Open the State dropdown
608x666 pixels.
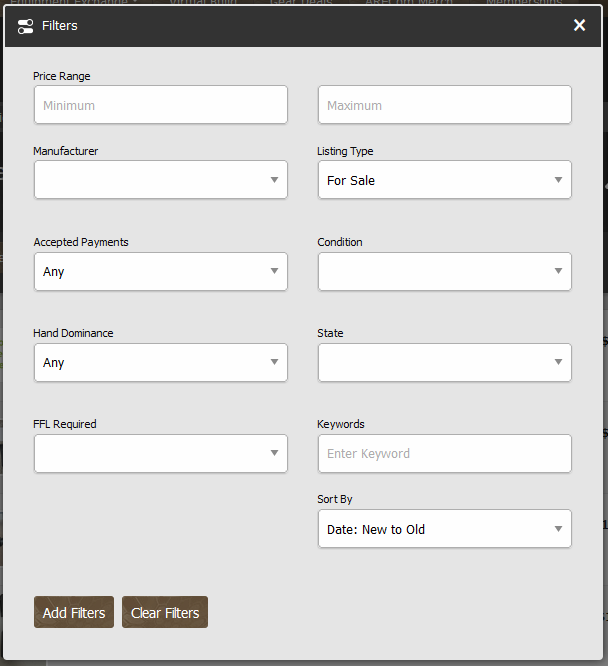pyautogui.click(x=444, y=362)
